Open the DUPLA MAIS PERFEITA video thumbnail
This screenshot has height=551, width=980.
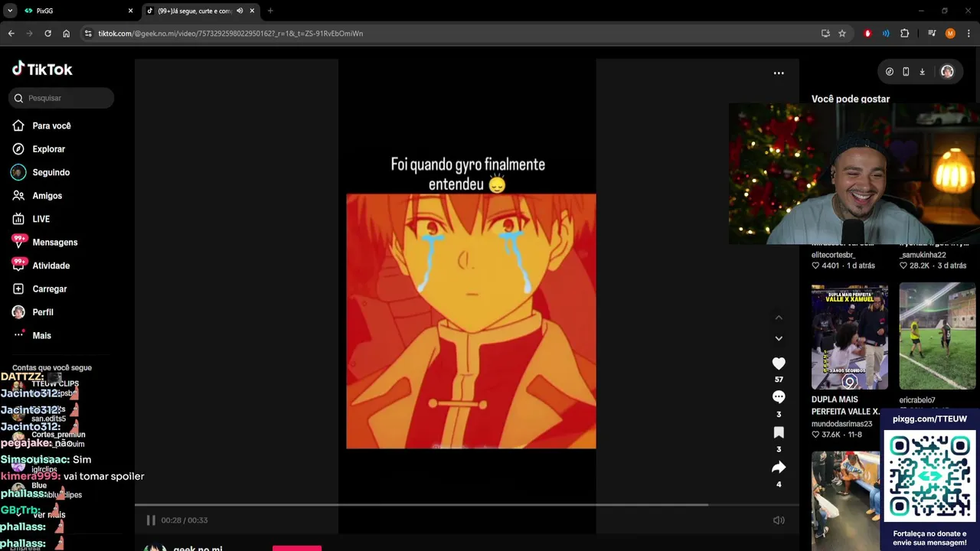coord(850,336)
